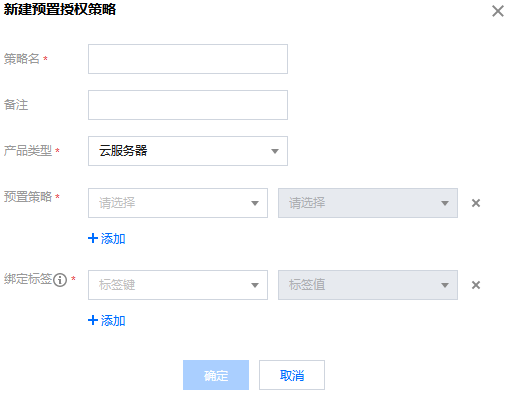Open the first 请选择 preset policy dropdown
The image size is (506, 393).
pos(178,203)
